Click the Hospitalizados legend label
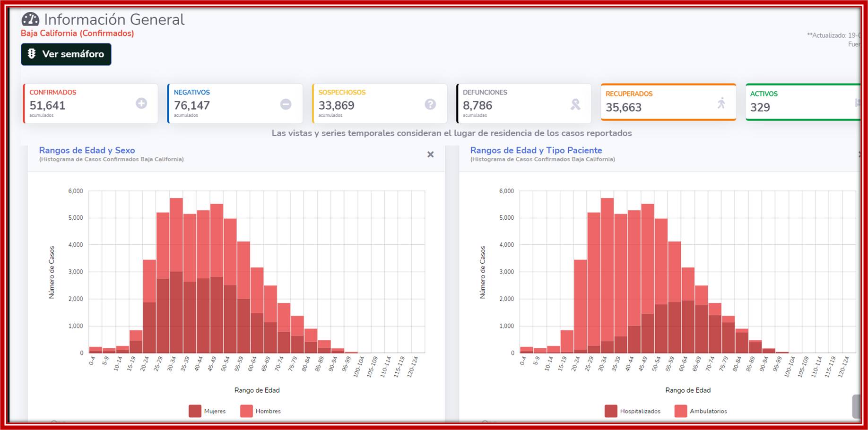Screen dimensions: 868x430 click(x=640, y=411)
